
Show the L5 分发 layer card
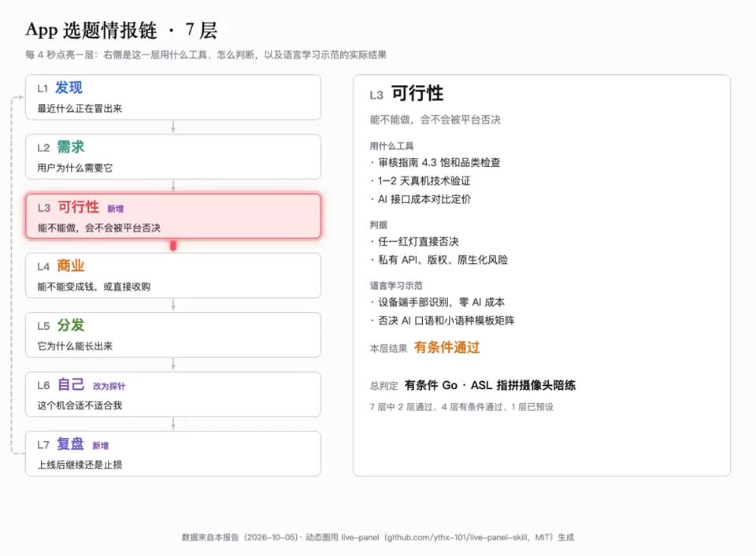pos(173,335)
